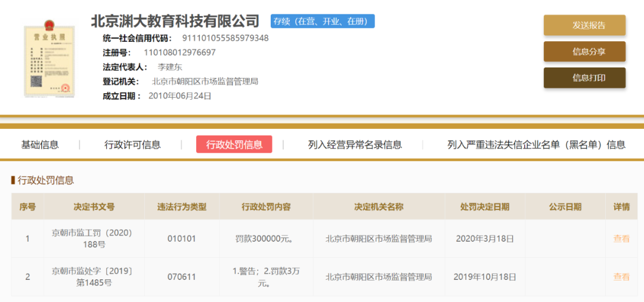The width and height of the screenshot is (644, 302).
Task: Click the 发送报告 button
Action: point(584,26)
